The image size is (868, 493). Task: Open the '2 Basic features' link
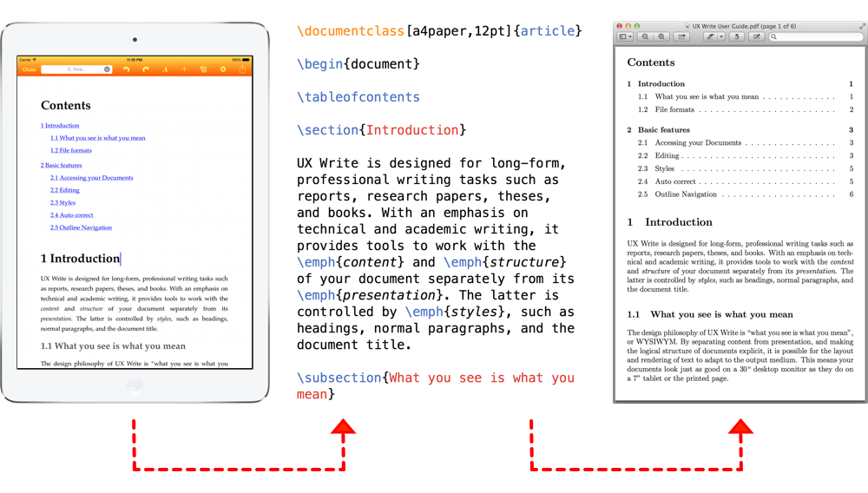pyautogui.click(x=62, y=166)
